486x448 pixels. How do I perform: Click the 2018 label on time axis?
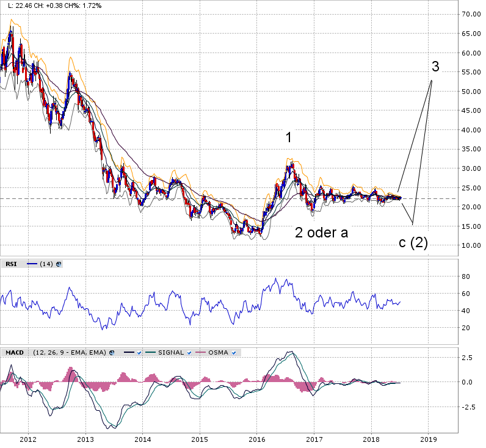(371, 439)
